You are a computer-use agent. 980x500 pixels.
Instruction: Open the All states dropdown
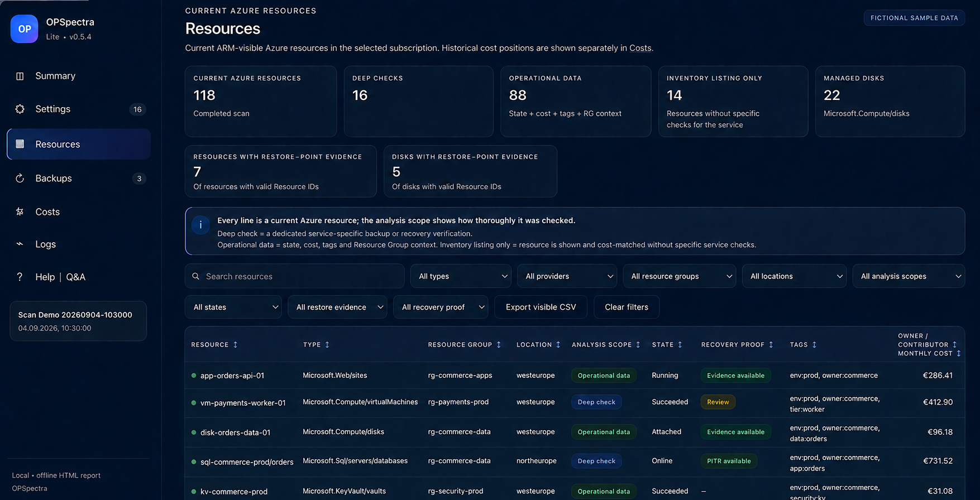pyautogui.click(x=233, y=307)
